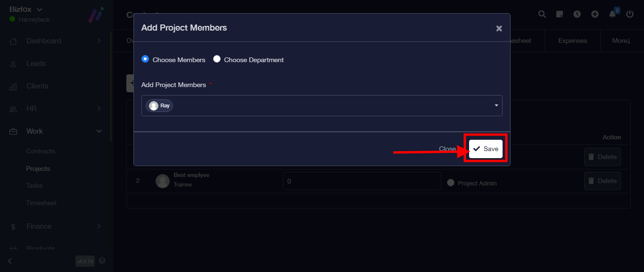Open the sticky notes icon
This screenshot has height=272, width=644.
click(560, 14)
